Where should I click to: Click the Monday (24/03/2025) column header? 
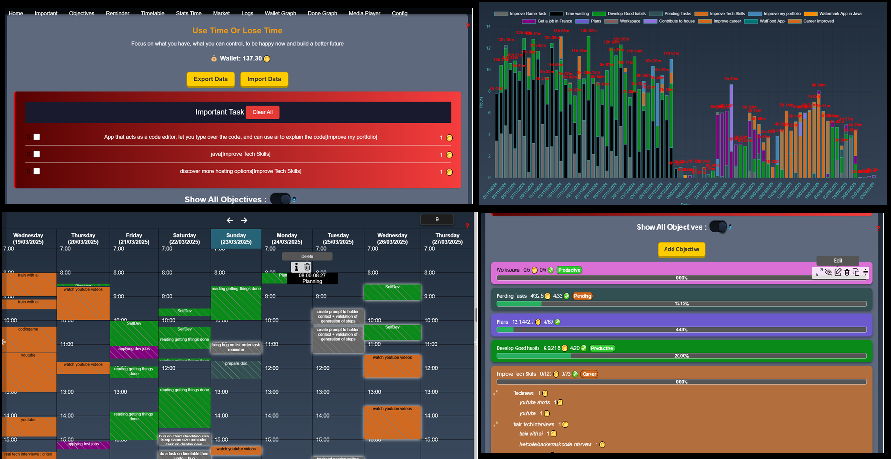tap(286, 239)
